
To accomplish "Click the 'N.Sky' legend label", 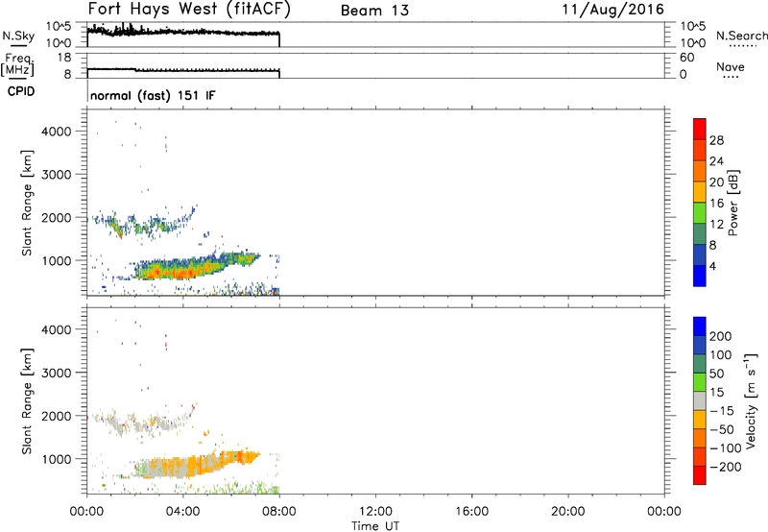I will point(18,36).
